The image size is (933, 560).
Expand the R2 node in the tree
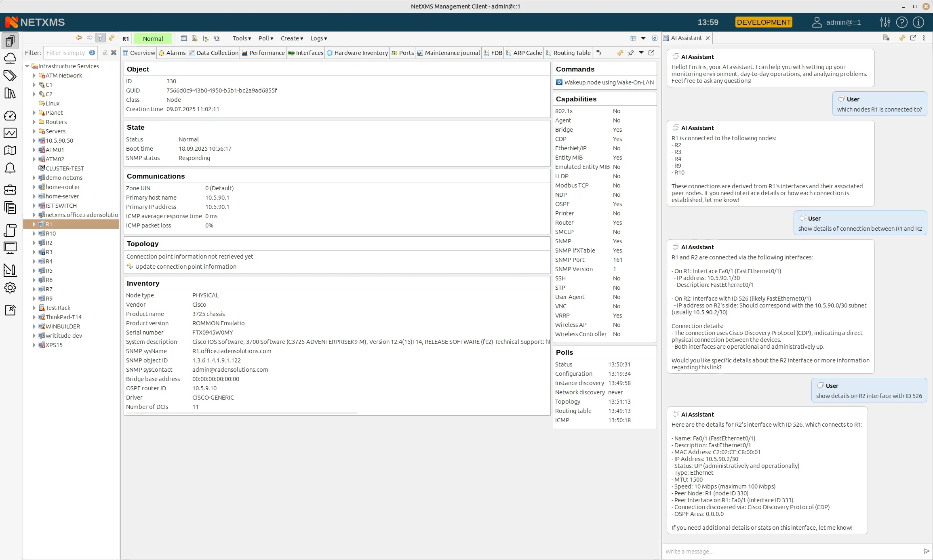(x=35, y=242)
